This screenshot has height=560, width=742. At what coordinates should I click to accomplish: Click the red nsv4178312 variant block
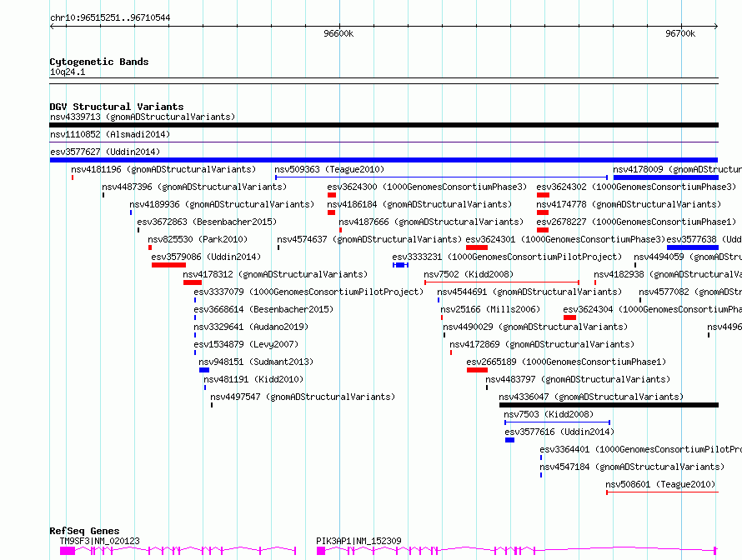(193, 282)
